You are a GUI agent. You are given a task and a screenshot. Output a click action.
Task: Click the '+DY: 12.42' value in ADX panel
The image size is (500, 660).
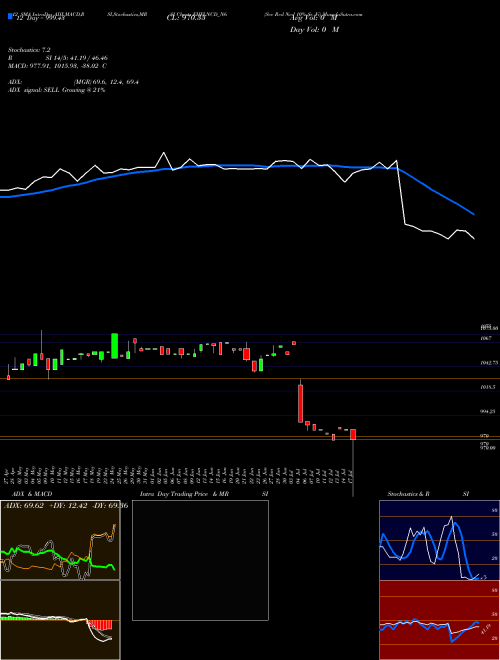68,505
